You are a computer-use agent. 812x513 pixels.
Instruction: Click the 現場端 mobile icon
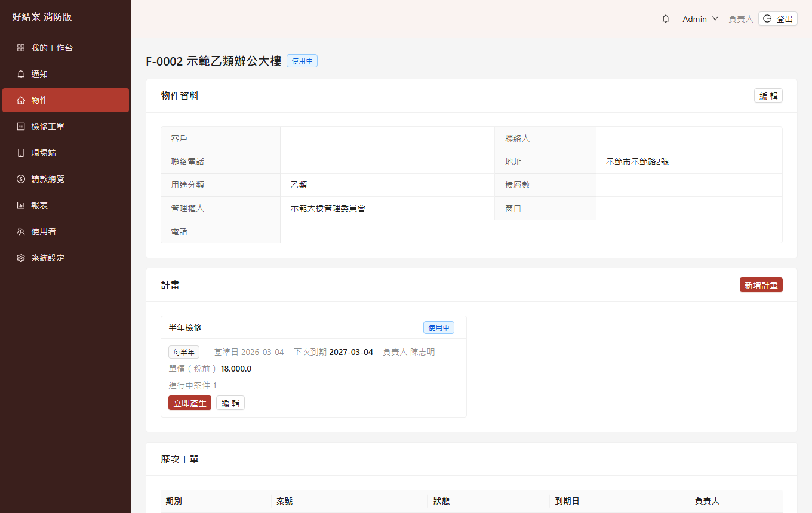[x=21, y=153]
